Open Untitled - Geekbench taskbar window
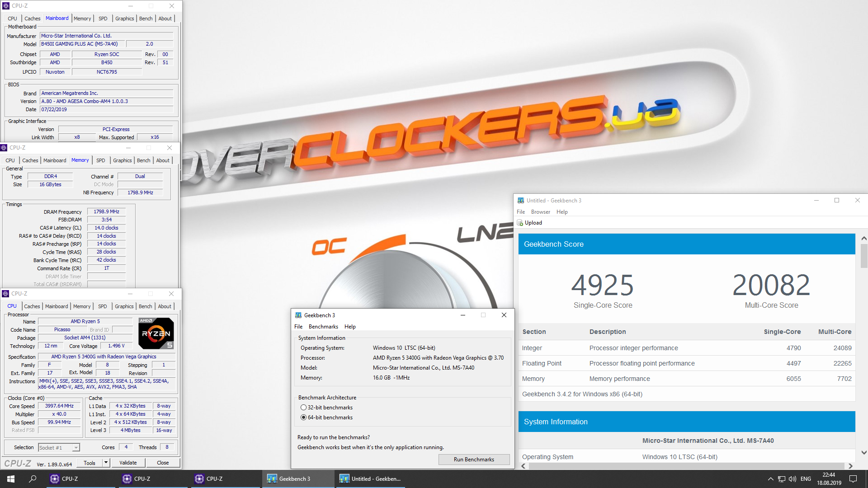The height and width of the screenshot is (488, 868). pyautogui.click(x=371, y=479)
